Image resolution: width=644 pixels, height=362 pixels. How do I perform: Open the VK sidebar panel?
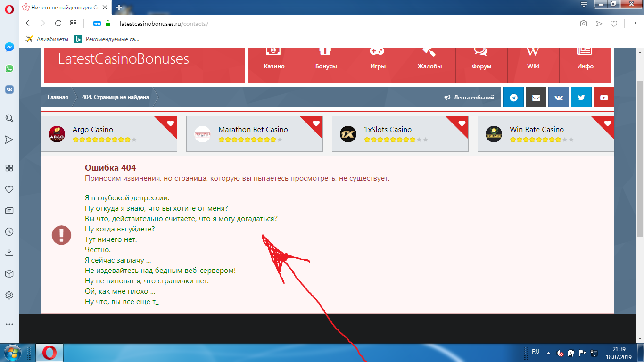pyautogui.click(x=9, y=89)
